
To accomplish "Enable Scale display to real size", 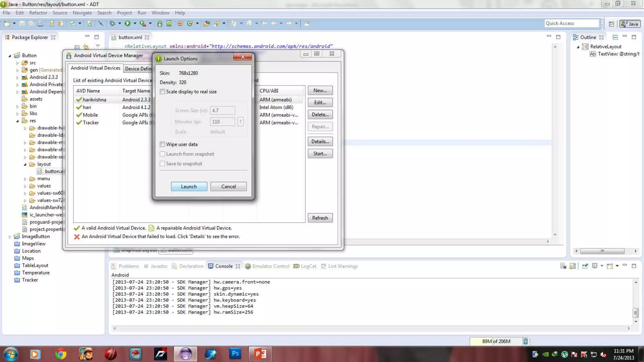I will point(163,92).
